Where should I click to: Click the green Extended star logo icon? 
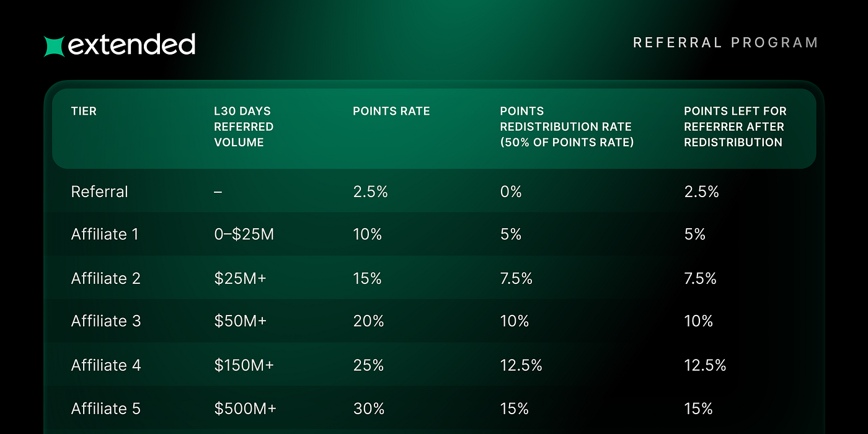54,46
